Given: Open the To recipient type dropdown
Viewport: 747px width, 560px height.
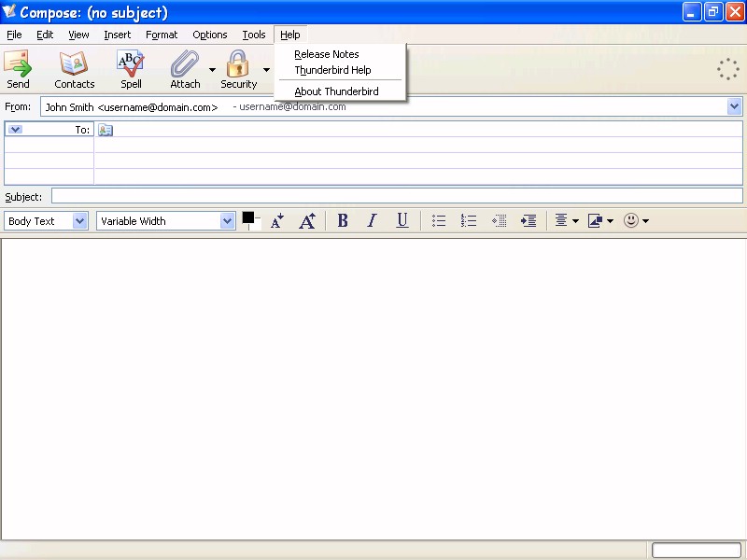Looking at the screenshot, I should [x=15, y=130].
